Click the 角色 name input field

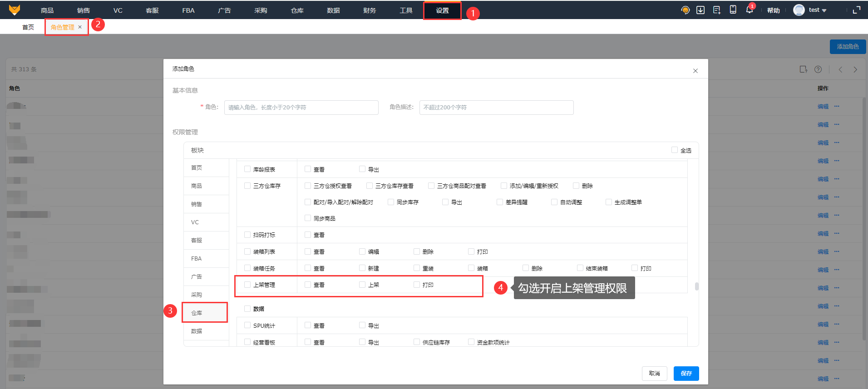click(x=301, y=108)
